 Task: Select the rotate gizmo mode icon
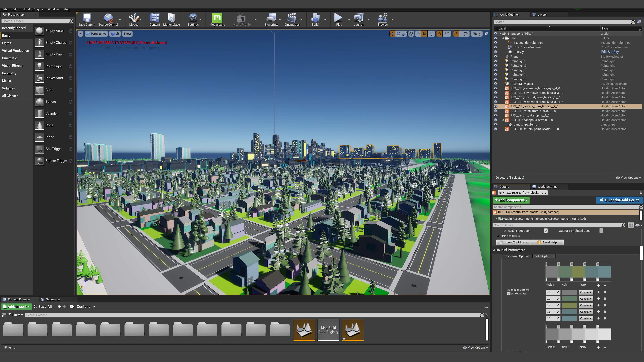coord(398,34)
